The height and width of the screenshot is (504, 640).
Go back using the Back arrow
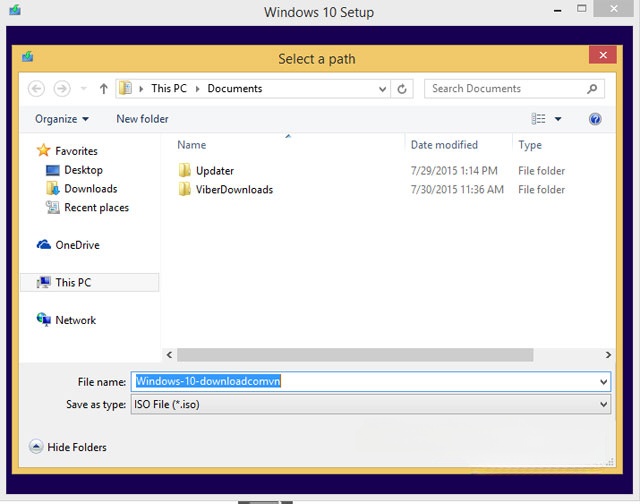point(36,89)
